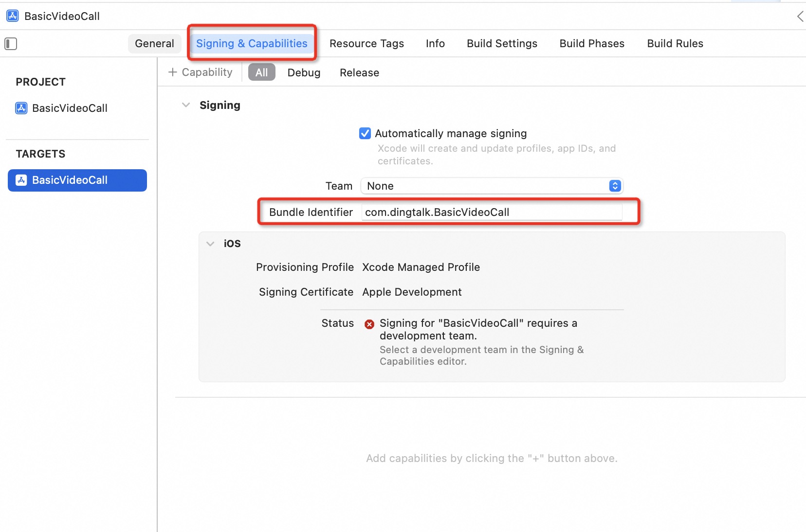Collapse the Signing section disclosure chevron
The height and width of the screenshot is (532, 806).
(186, 105)
